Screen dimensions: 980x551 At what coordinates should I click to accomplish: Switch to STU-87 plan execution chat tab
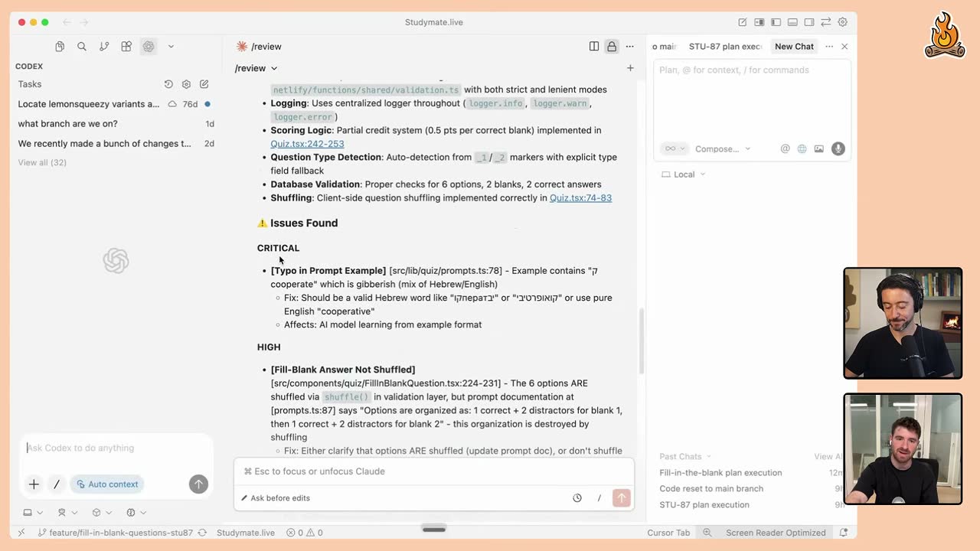coord(725,47)
